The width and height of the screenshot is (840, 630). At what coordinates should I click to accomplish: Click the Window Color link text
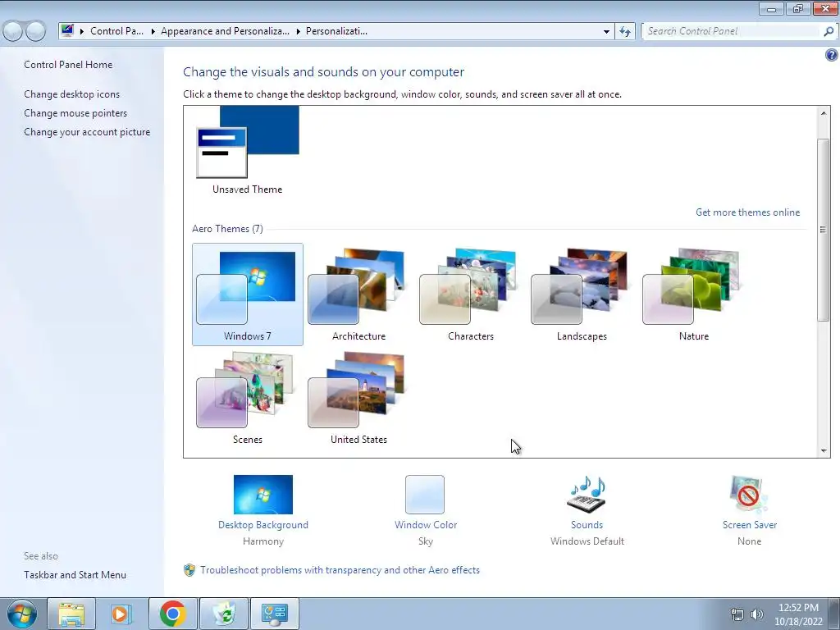(x=426, y=525)
